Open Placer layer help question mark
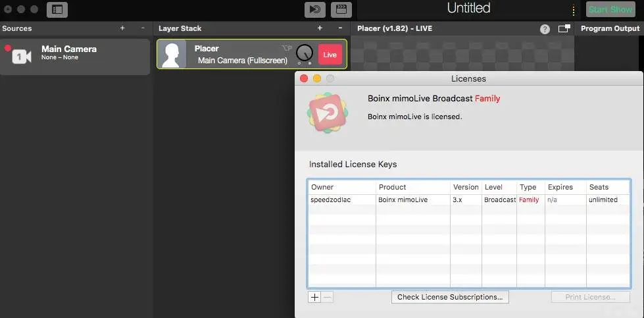Screen dimensions: 644x318 pos(545,29)
